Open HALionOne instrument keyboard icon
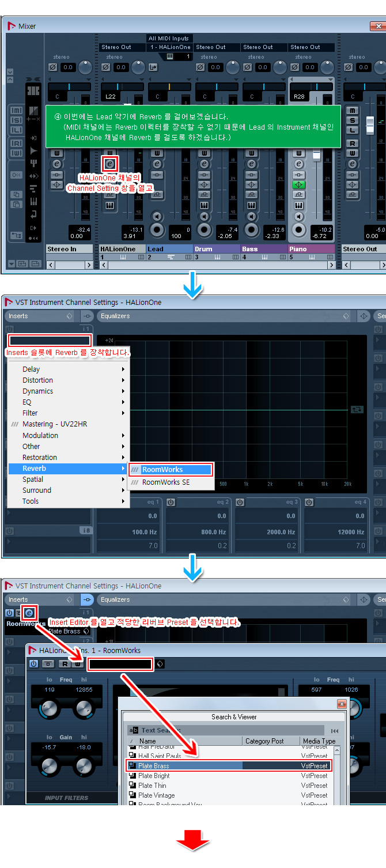Image resolution: width=386 pixels, height=868 pixels. point(109,206)
